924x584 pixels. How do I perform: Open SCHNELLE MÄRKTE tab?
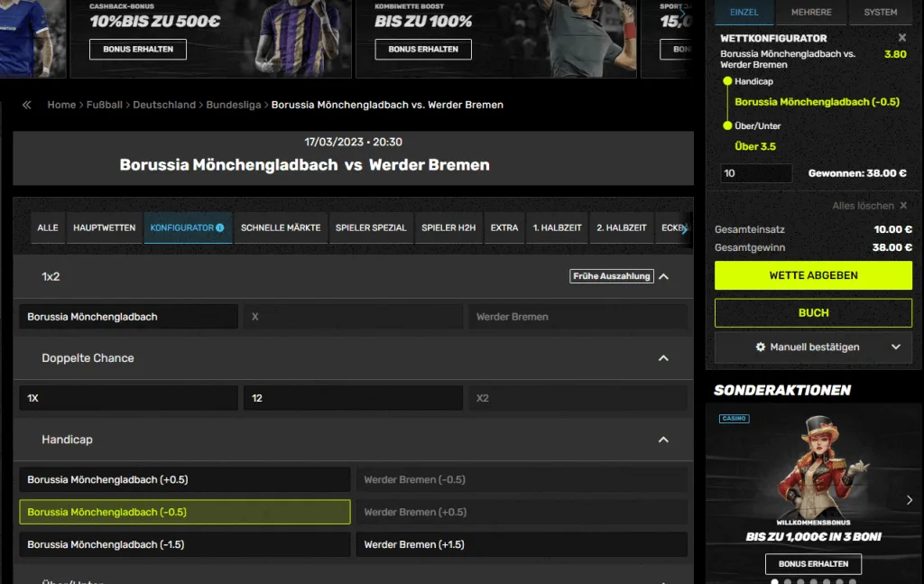[x=281, y=228]
